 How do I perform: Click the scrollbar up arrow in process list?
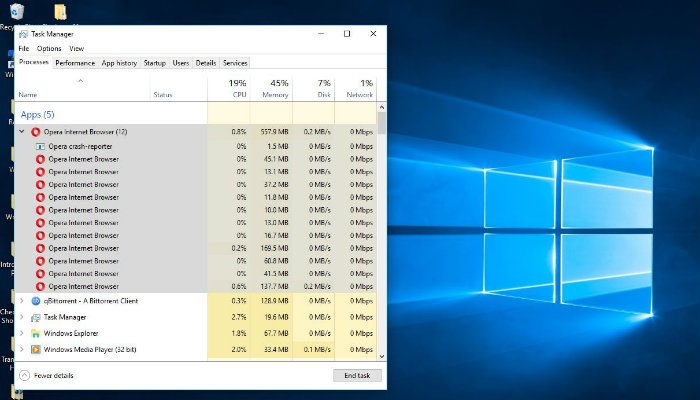click(382, 107)
